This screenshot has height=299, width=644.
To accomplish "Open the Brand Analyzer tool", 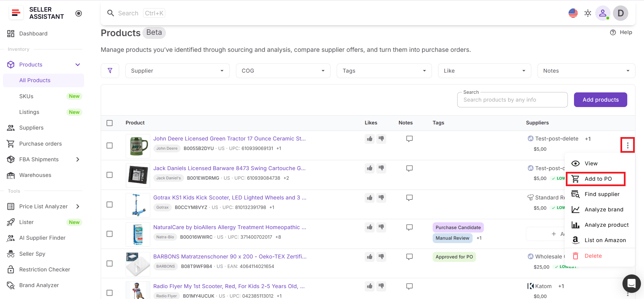I will (x=39, y=285).
